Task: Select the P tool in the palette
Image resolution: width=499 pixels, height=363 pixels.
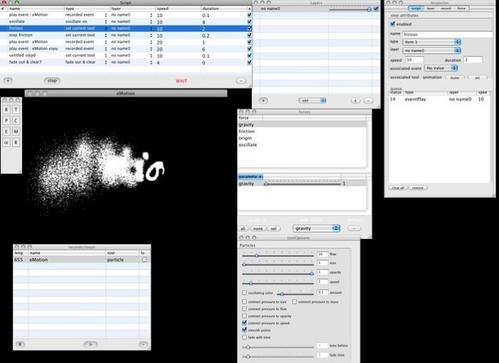Action: click(x=6, y=121)
